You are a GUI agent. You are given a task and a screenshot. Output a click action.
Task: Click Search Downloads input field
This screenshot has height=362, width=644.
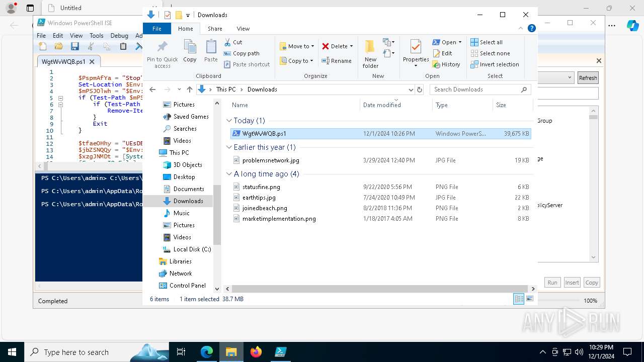click(480, 89)
